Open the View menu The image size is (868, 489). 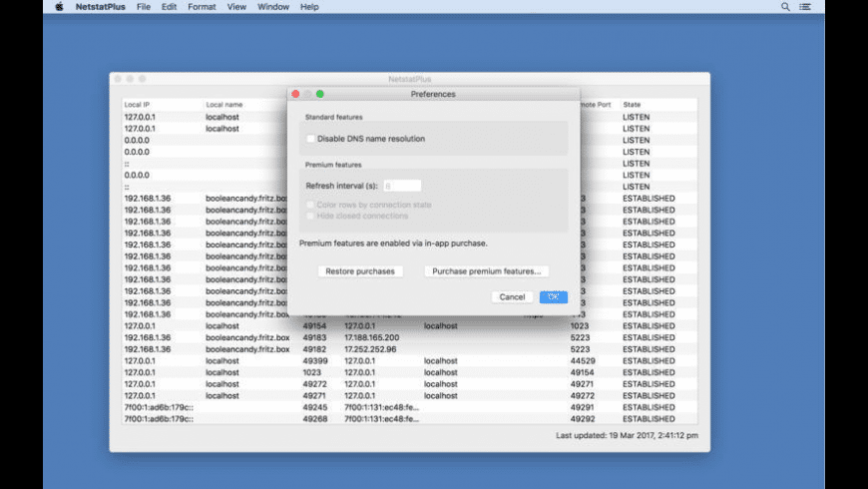point(236,7)
